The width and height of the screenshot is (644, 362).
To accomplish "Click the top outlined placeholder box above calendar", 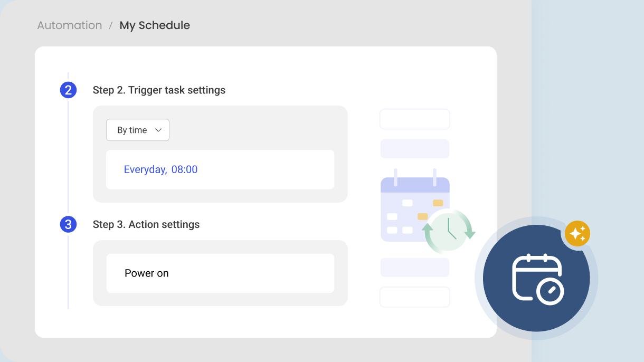I will pos(415,119).
